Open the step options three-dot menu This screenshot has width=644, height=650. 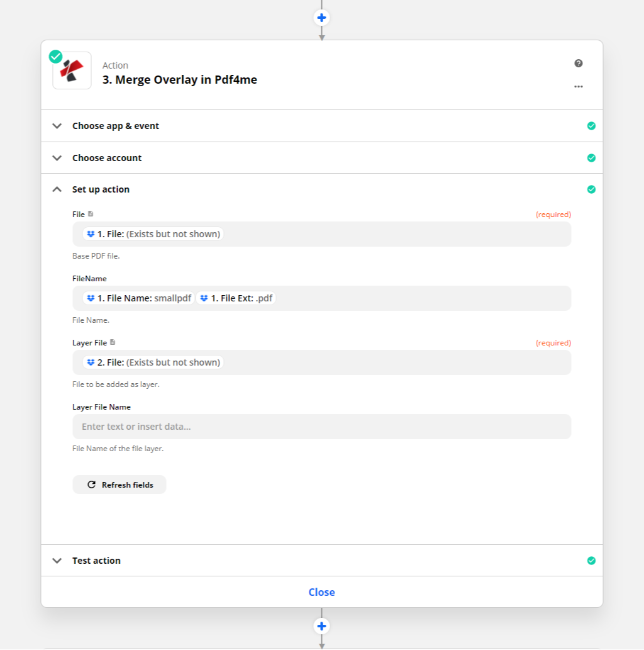(x=579, y=87)
